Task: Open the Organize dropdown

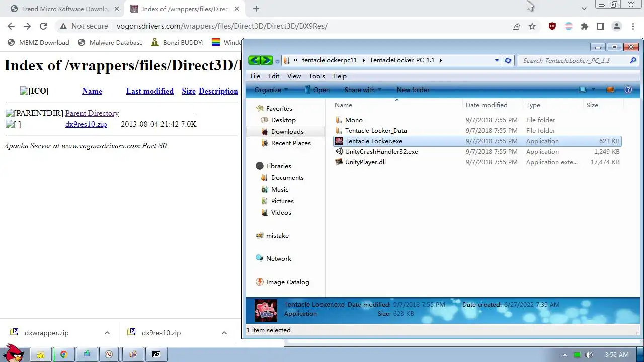Action: pyautogui.click(x=271, y=90)
